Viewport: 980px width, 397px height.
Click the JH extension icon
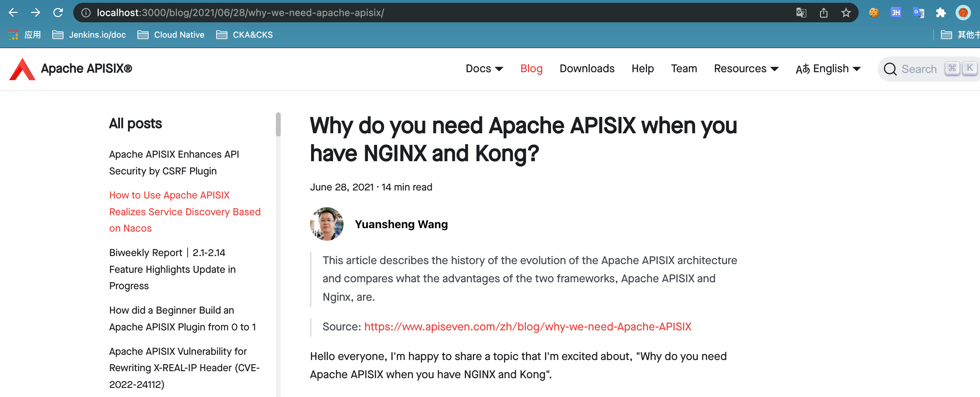(x=896, y=13)
